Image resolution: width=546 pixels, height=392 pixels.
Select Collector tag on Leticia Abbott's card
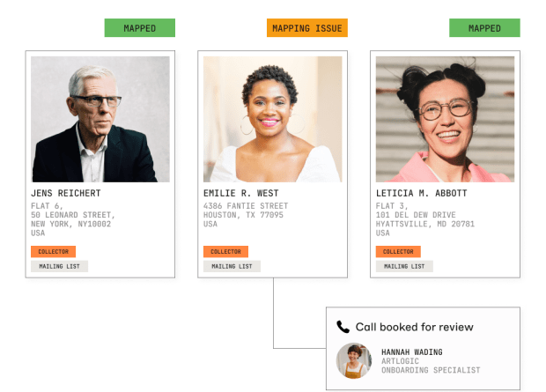tap(398, 252)
